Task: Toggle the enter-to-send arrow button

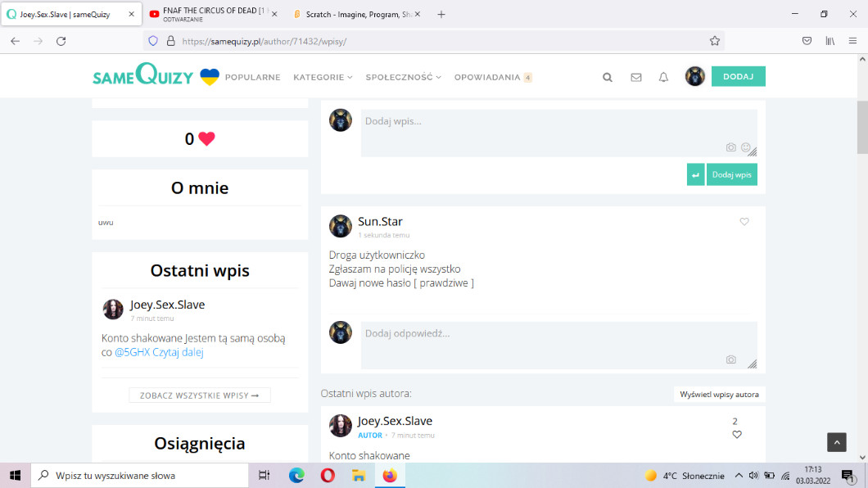Action: pyautogui.click(x=695, y=174)
